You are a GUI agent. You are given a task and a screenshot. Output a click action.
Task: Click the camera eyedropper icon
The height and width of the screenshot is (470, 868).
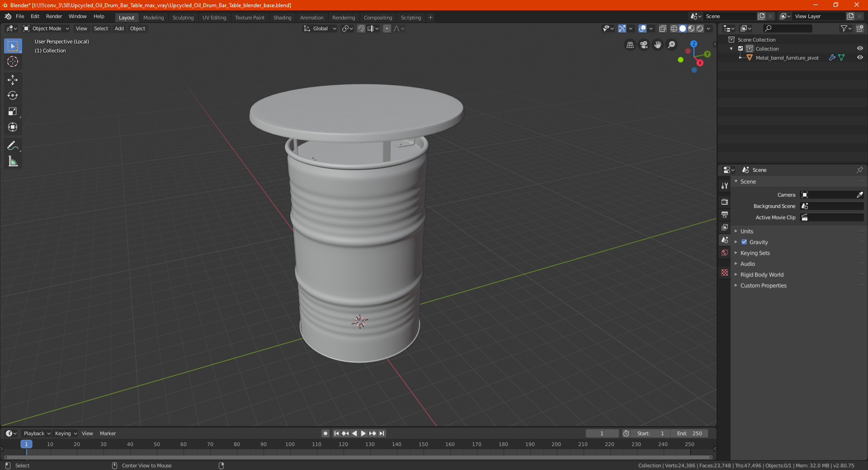[859, 195]
